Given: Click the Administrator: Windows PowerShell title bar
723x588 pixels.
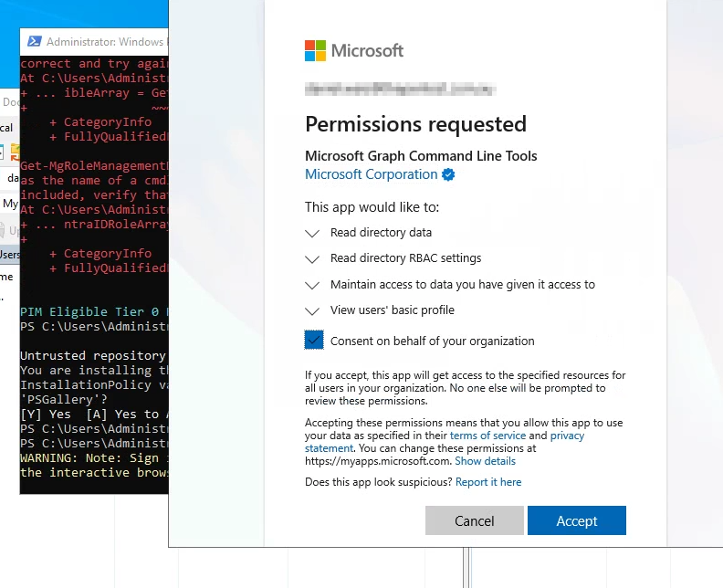Looking at the screenshot, I should 95,41.
